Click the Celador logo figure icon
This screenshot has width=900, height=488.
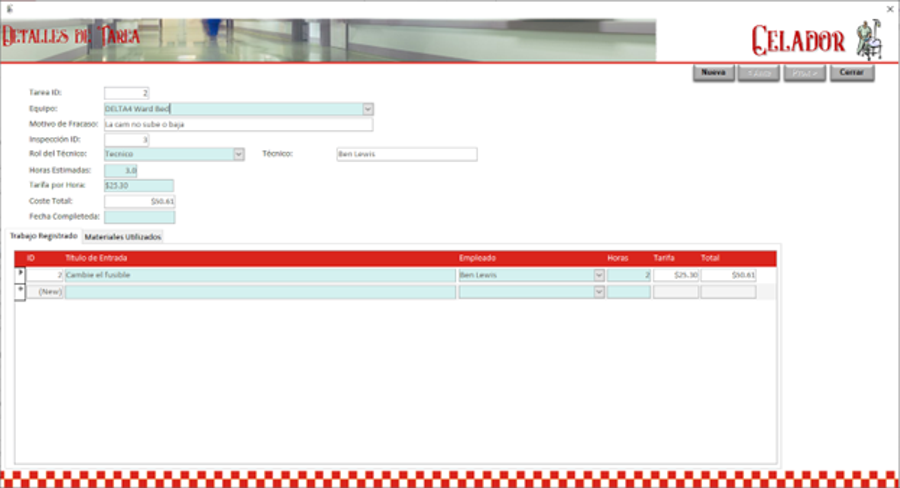[868, 40]
